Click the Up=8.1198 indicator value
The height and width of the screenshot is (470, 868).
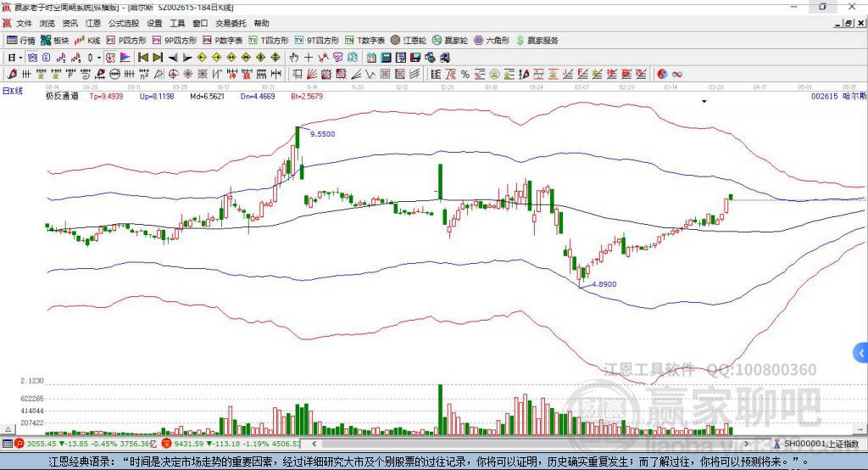[157, 97]
